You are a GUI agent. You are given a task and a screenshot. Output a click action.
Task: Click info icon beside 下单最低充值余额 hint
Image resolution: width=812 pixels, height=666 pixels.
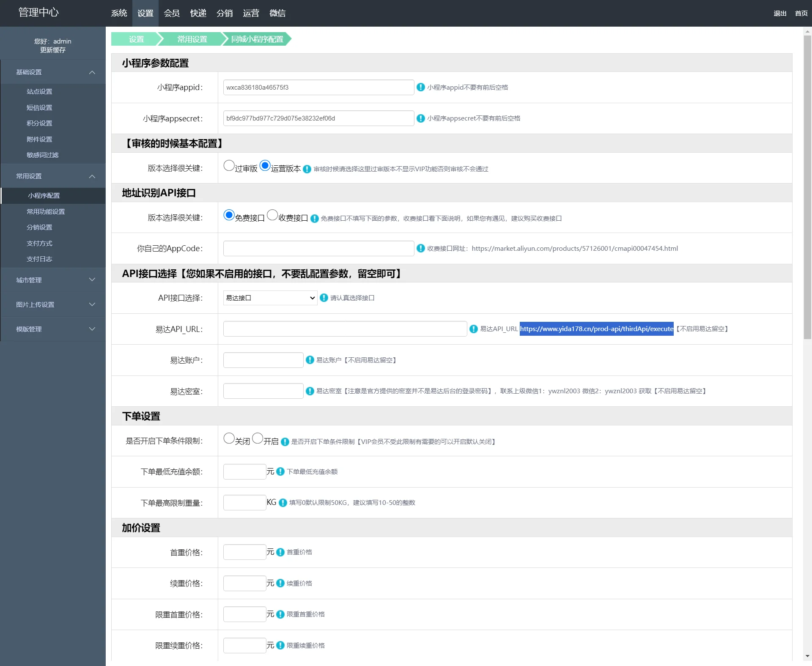pos(280,471)
